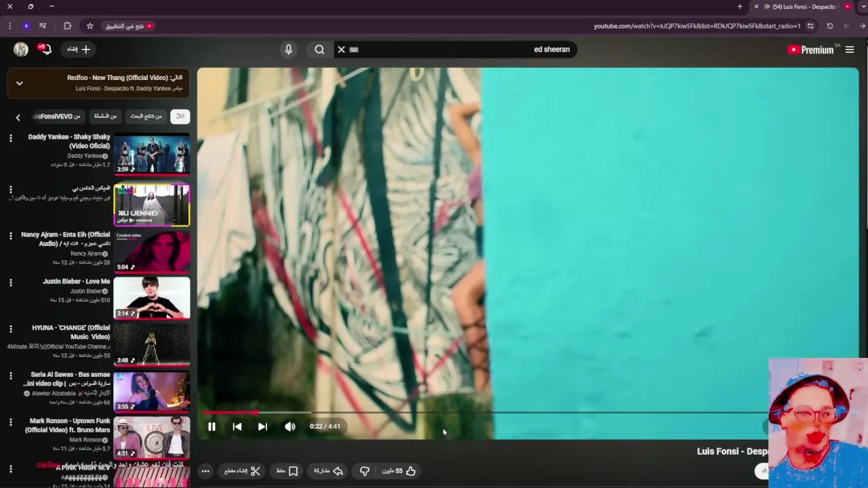Open the three-dot more actions menu below the video
Image resolution: width=868 pixels, height=488 pixels.
205,471
